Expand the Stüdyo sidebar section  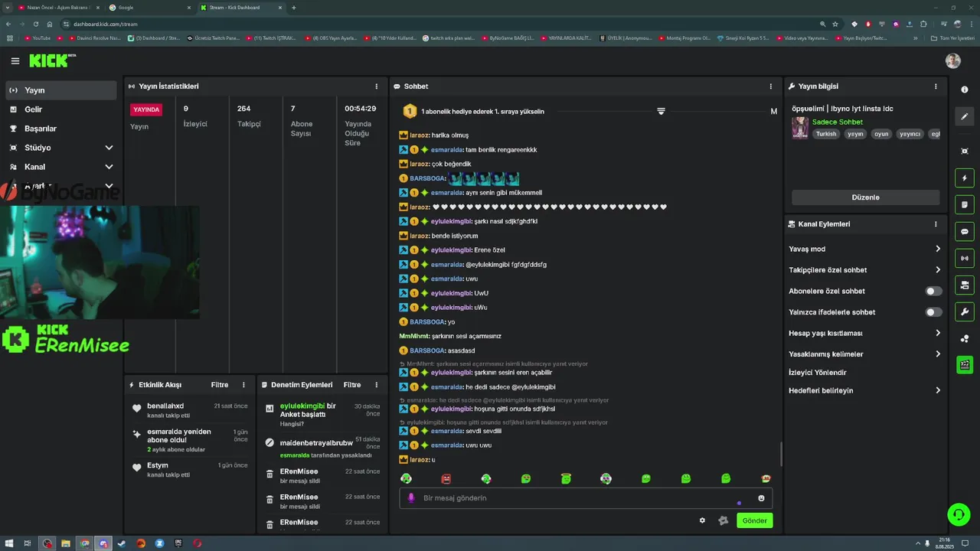[61, 148]
